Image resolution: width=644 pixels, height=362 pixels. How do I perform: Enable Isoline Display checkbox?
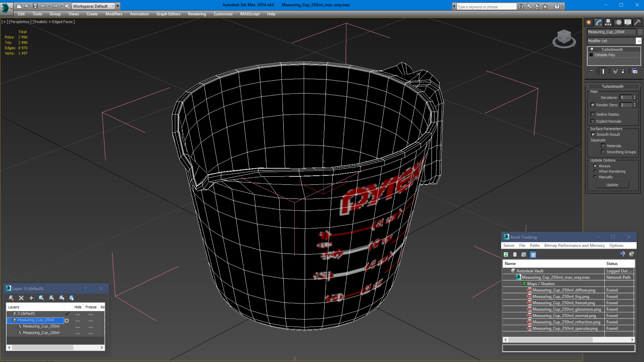coord(593,114)
